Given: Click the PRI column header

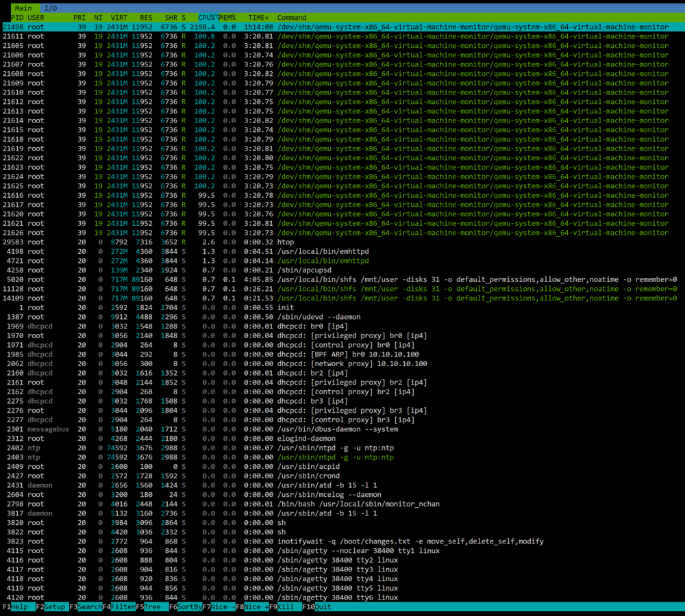Looking at the screenshot, I should tap(79, 18).
